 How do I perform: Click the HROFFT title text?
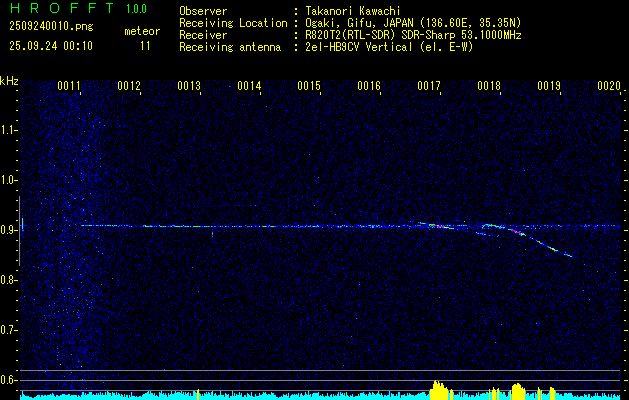coord(62,8)
